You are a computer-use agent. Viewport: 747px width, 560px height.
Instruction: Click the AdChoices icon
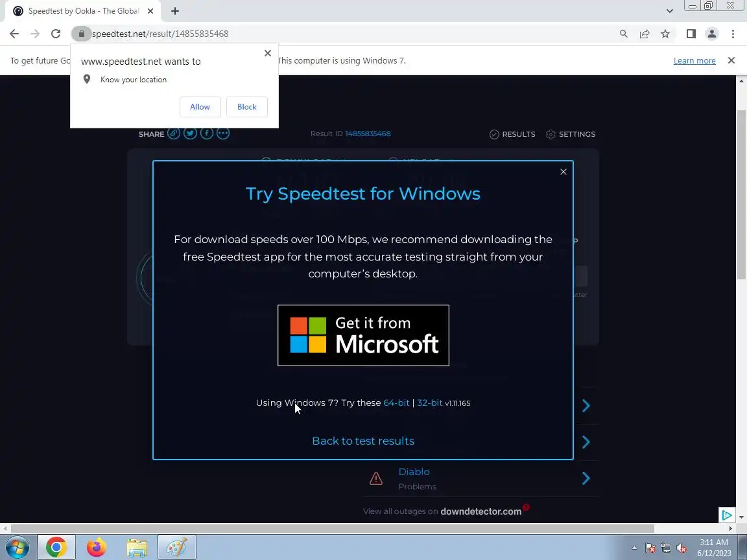[726, 515]
